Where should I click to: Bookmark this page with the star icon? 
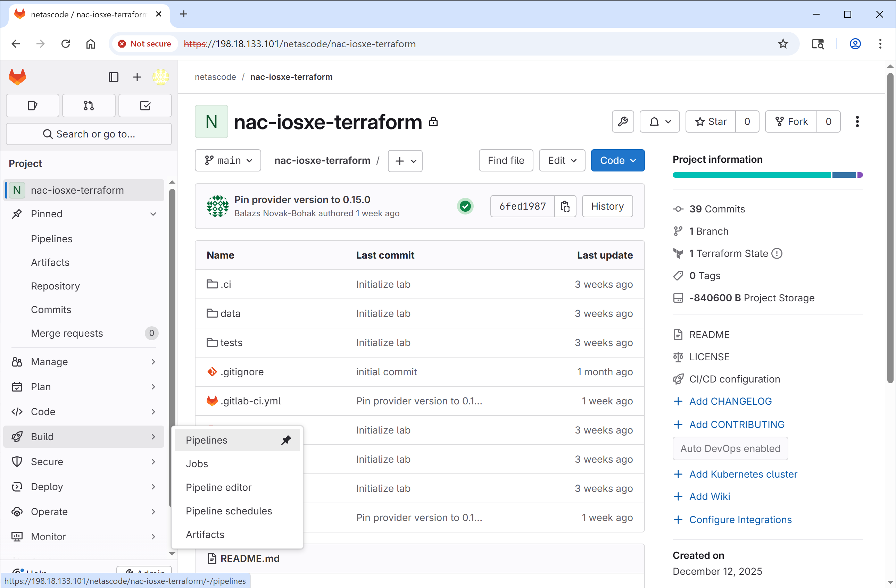(x=783, y=44)
